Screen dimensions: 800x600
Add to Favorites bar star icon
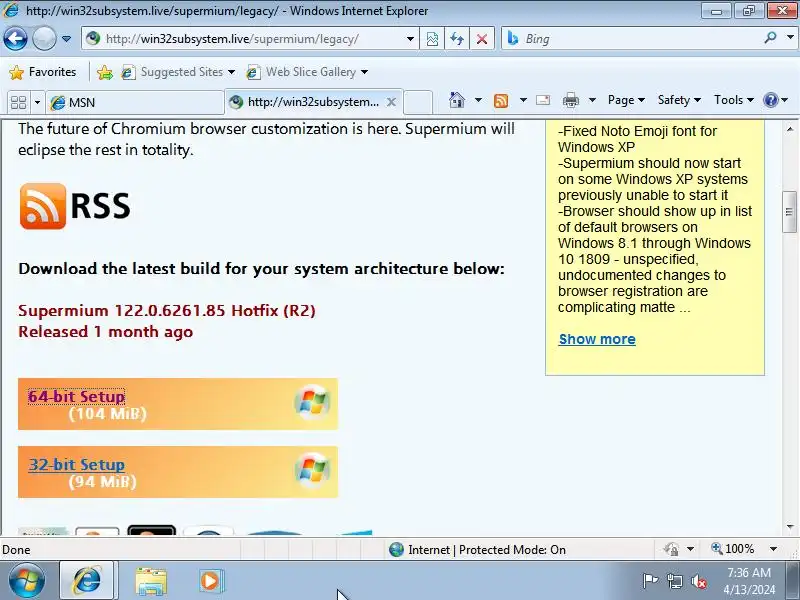105,72
